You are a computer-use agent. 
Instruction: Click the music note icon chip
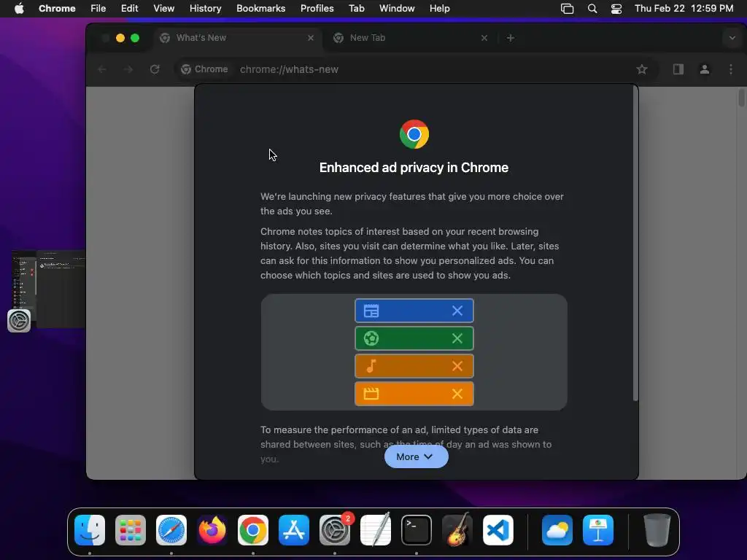coord(371,366)
